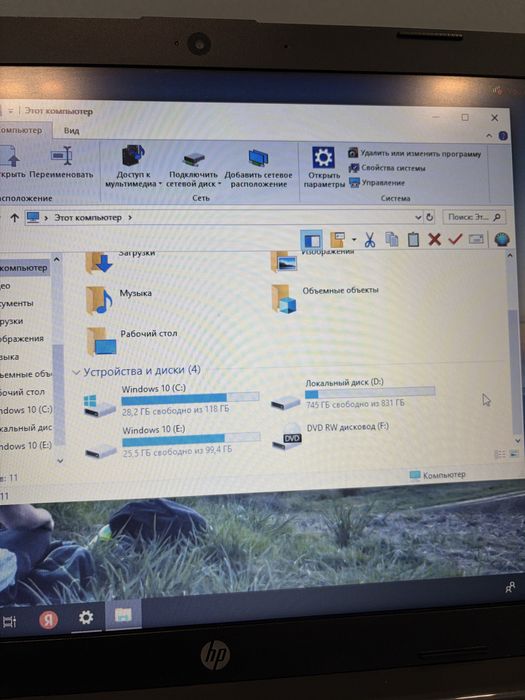525x700 pixels.
Task: Open Подключить сетевой диск option
Action: [193, 169]
